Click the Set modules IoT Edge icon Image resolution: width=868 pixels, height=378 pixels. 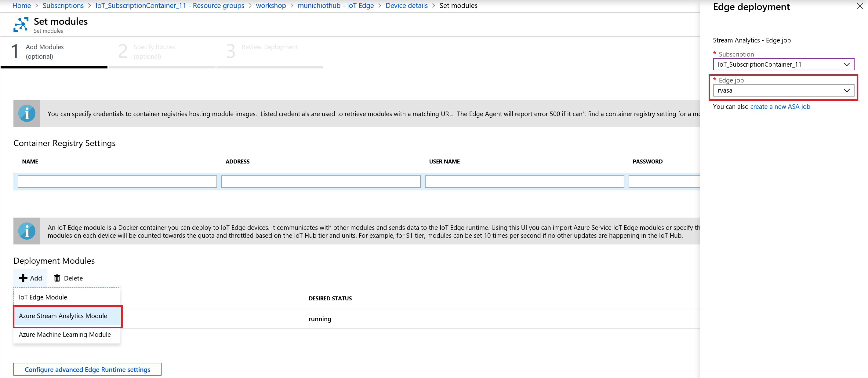[21, 25]
